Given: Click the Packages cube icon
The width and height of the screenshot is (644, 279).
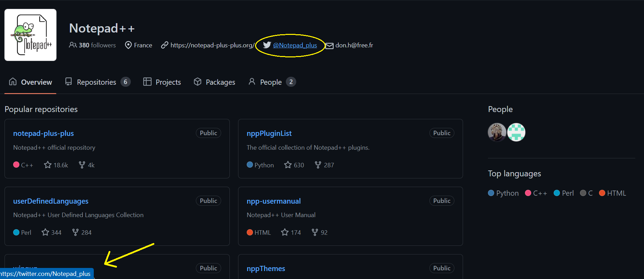Looking at the screenshot, I should (198, 82).
